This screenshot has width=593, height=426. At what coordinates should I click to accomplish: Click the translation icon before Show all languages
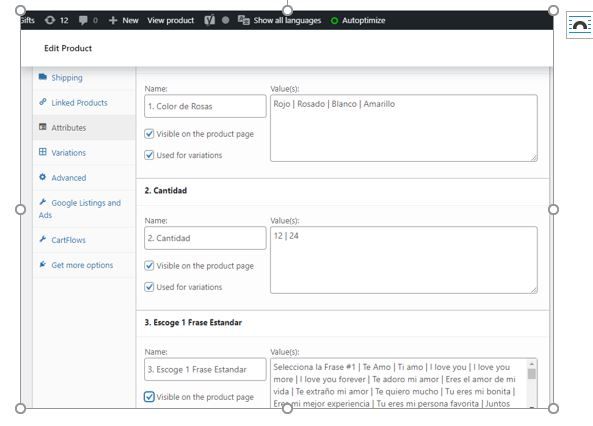(x=244, y=20)
